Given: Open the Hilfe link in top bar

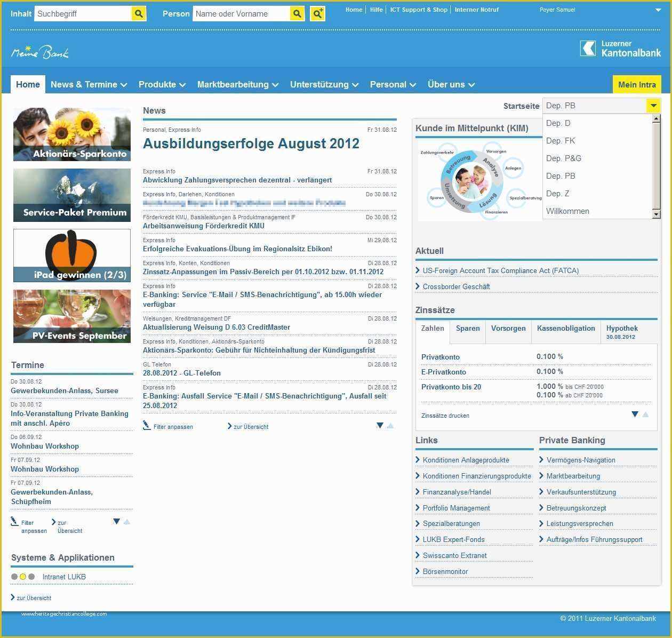Looking at the screenshot, I should (x=377, y=10).
